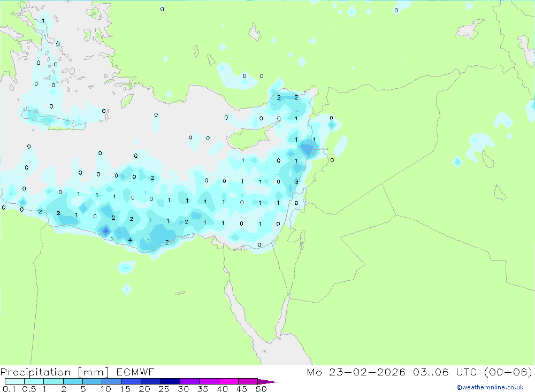Click the '15' legend scale label
Screen dimensions: 535x392
pos(125,389)
